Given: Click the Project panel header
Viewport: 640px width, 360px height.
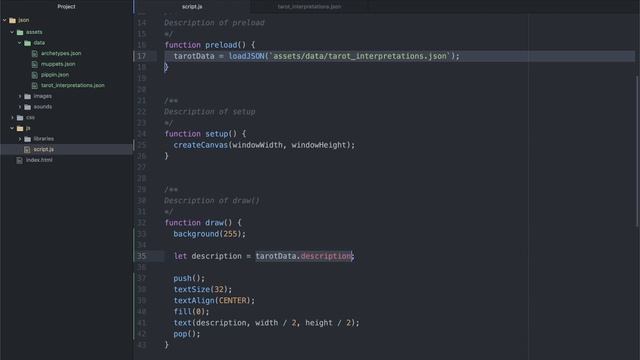Looking at the screenshot, I should (x=66, y=6).
